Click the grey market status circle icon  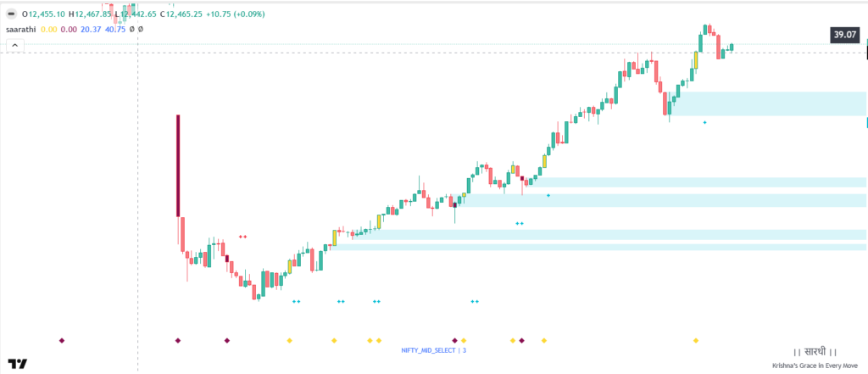click(10, 14)
